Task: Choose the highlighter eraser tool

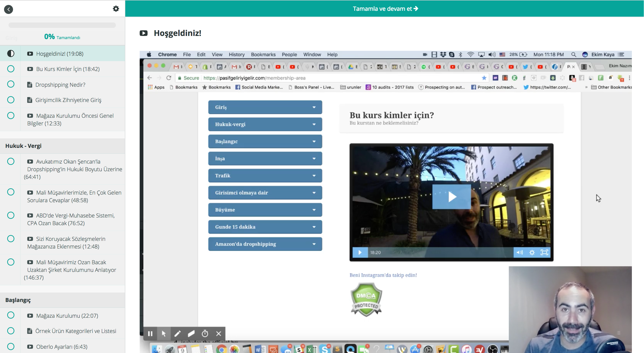Action: (x=191, y=333)
